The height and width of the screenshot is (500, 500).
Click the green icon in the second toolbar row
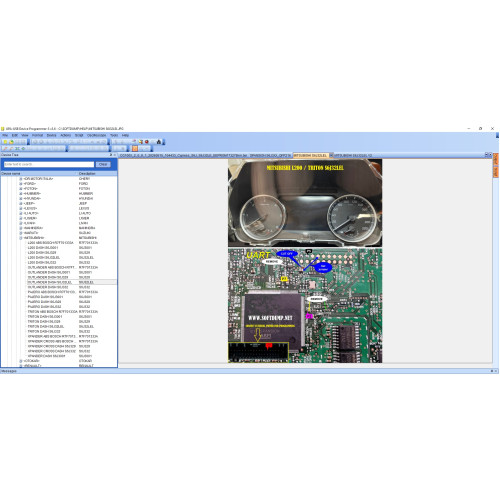tap(23, 148)
